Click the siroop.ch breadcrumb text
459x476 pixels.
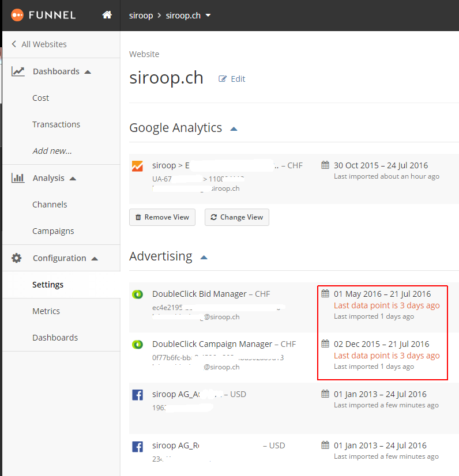coord(183,16)
